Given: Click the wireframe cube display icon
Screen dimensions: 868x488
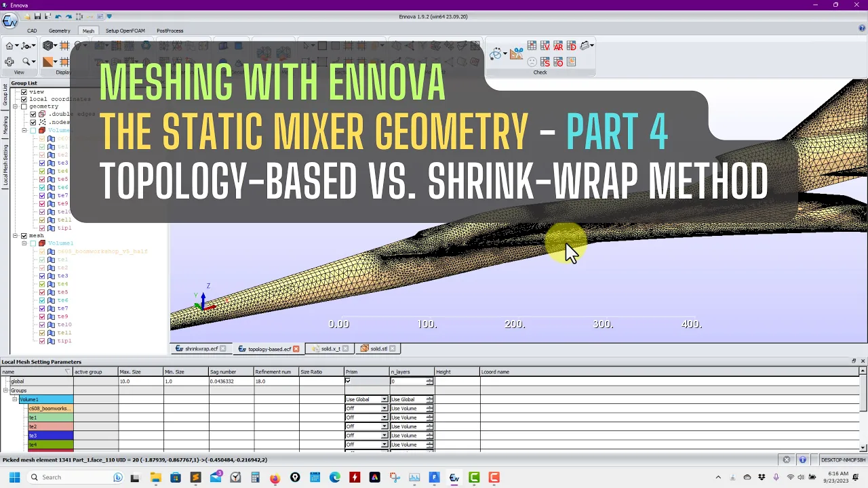Looking at the screenshot, I should [x=47, y=46].
